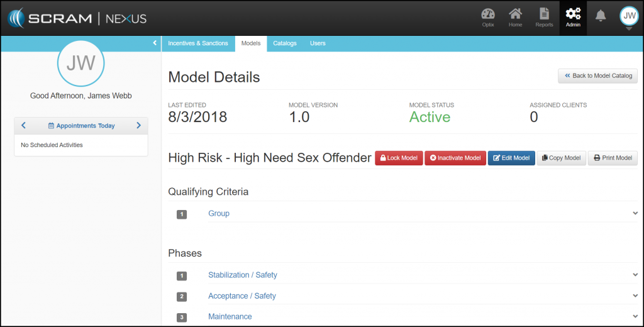Click the Edit Model button

coord(511,158)
